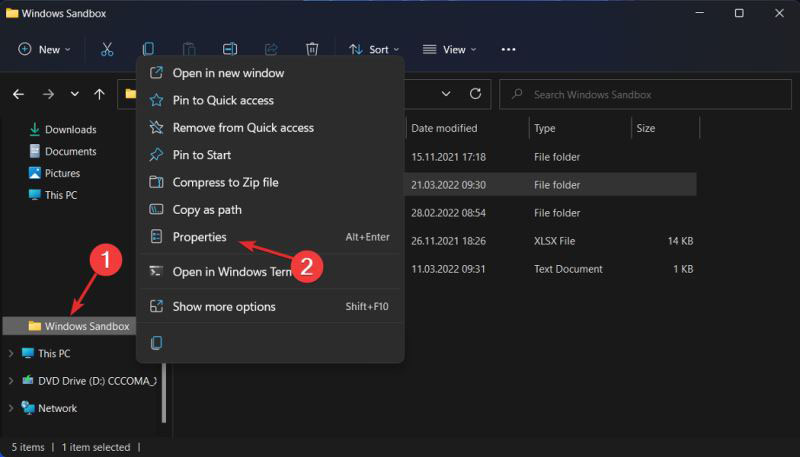The width and height of the screenshot is (800, 457).
Task: Click the Cut scissors icon in toolbar
Action: coord(106,49)
